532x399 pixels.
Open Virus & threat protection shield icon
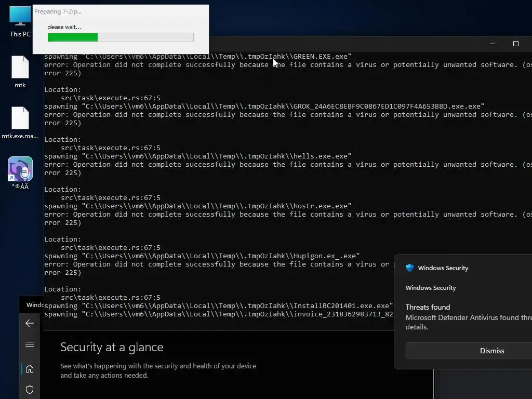point(30,390)
